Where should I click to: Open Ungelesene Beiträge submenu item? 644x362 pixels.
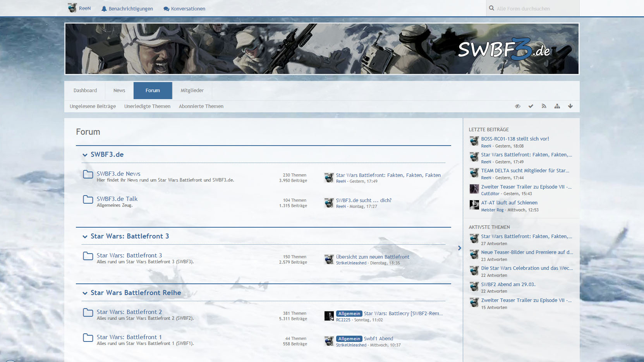[93, 106]
